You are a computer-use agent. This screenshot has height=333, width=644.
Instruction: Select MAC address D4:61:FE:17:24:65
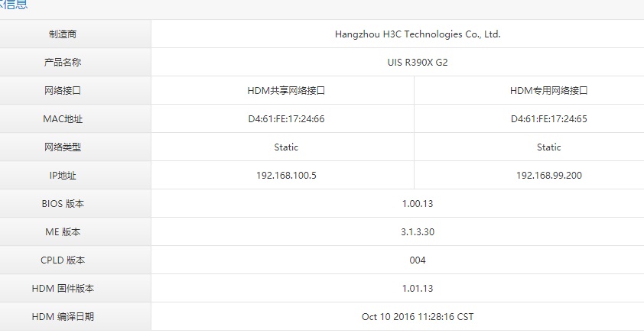[x=548, y=119]
